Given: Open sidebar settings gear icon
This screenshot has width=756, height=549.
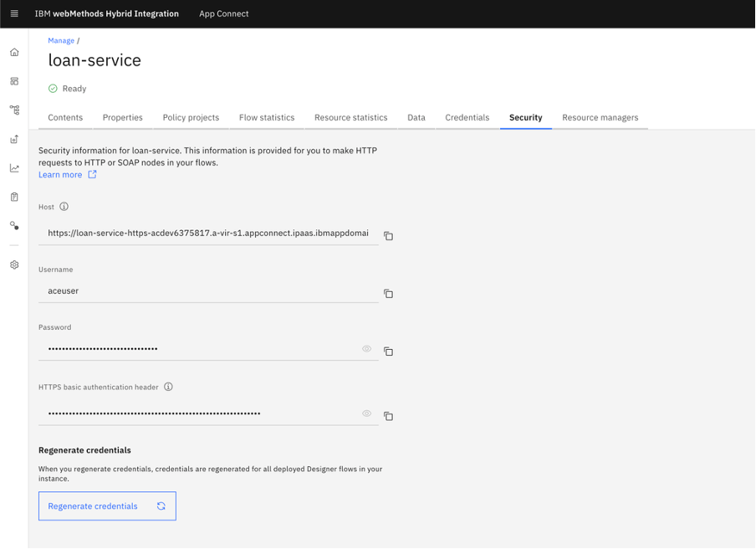Looking at the screenshot, I should [x=13, y=264].
